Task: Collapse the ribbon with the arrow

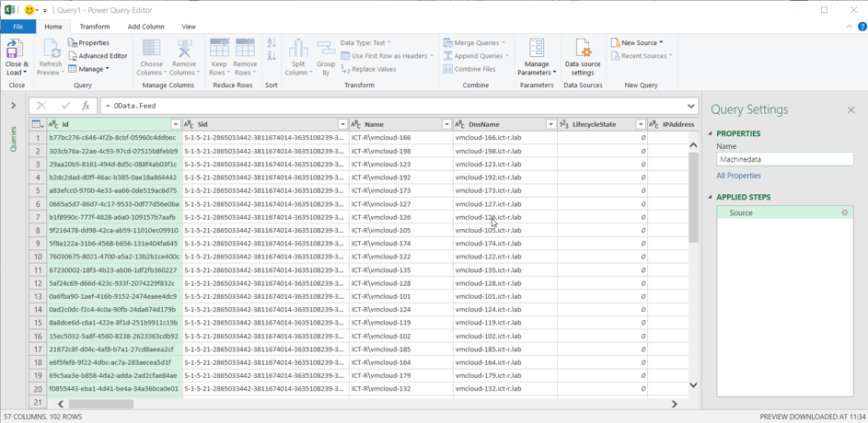Action: (x=851, y=27)
